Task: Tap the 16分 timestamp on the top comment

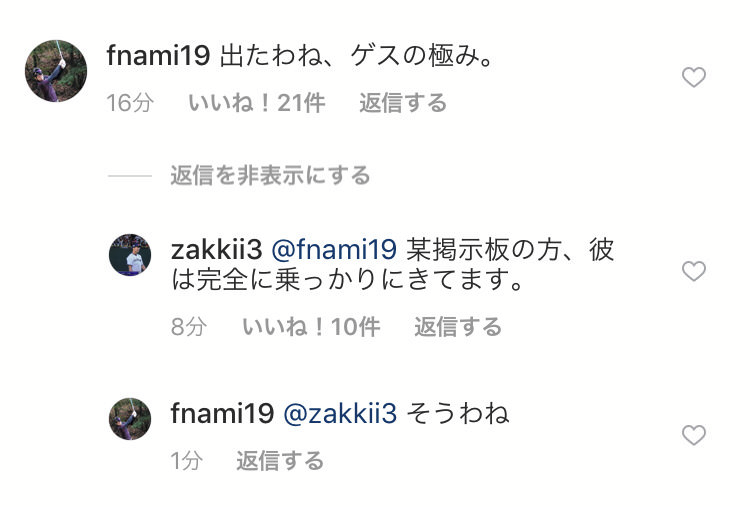Action: pyautogui.click(x=130, y=103)
